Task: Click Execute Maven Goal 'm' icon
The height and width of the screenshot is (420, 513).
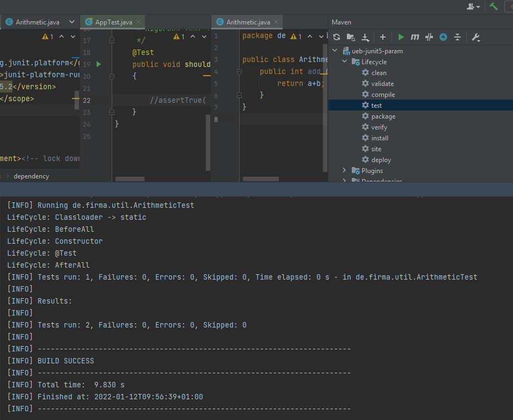Action: pyautogui.click(x=415, y=37)
